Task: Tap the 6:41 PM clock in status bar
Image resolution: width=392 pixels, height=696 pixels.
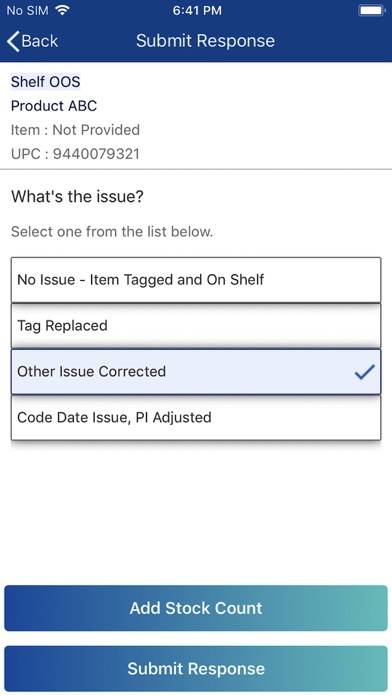Action: pos(197,11)
